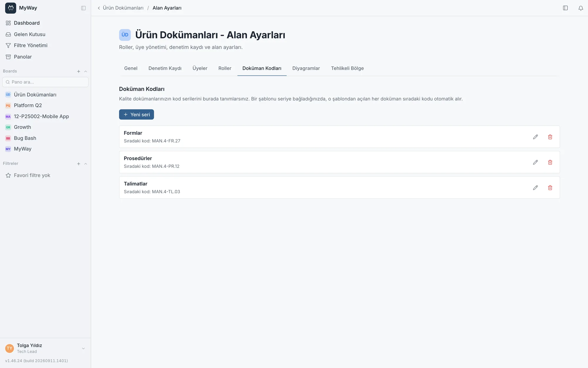Image resolution: width=588 pixels, height=368 pixels.
Task: Click the BB badge beside Bug Bash
Action: click(8, 138)
